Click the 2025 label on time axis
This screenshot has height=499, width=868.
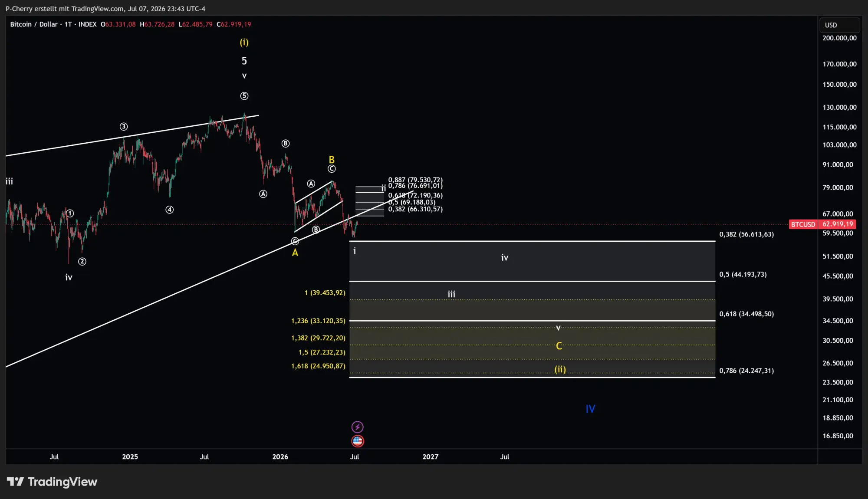pos(130,457)
